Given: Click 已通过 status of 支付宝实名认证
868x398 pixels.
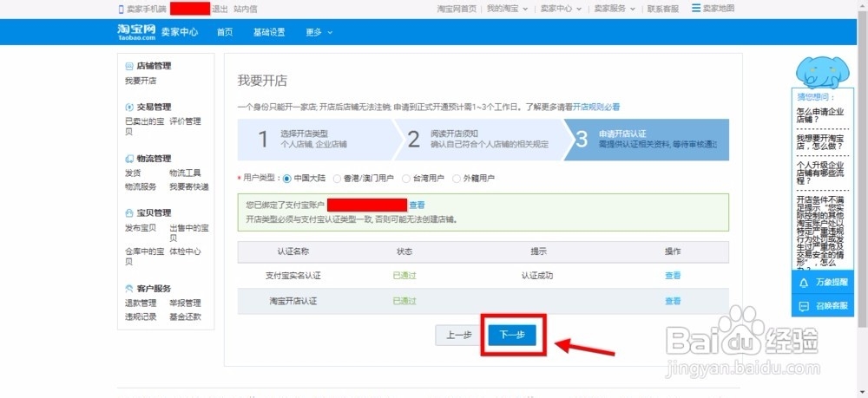Looking at the screenshot, I should pyautogui.click(x=404, y=276).
